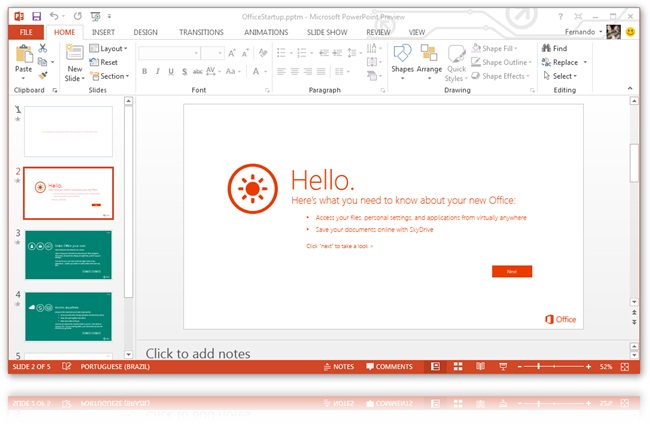Click the Cut scissors icon
650x424 pixels.
42,48
